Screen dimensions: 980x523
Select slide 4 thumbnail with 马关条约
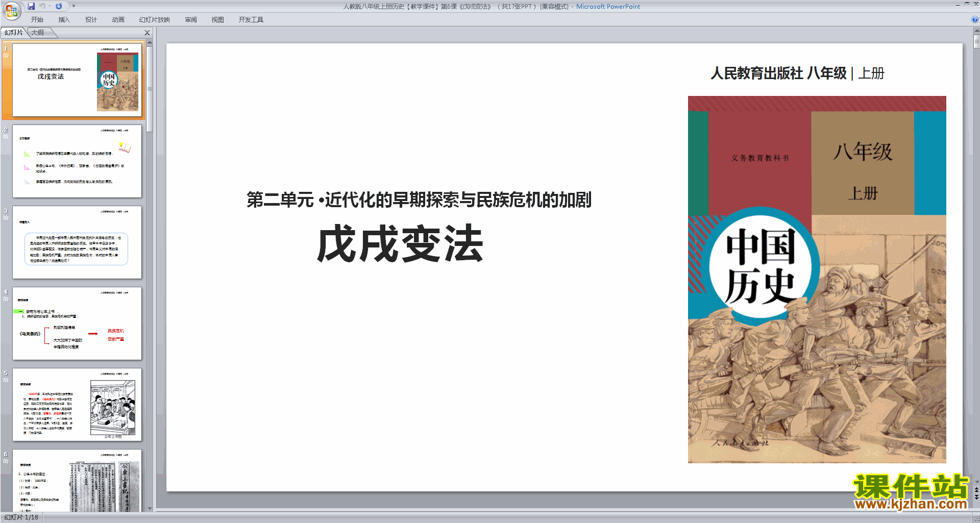77,323
